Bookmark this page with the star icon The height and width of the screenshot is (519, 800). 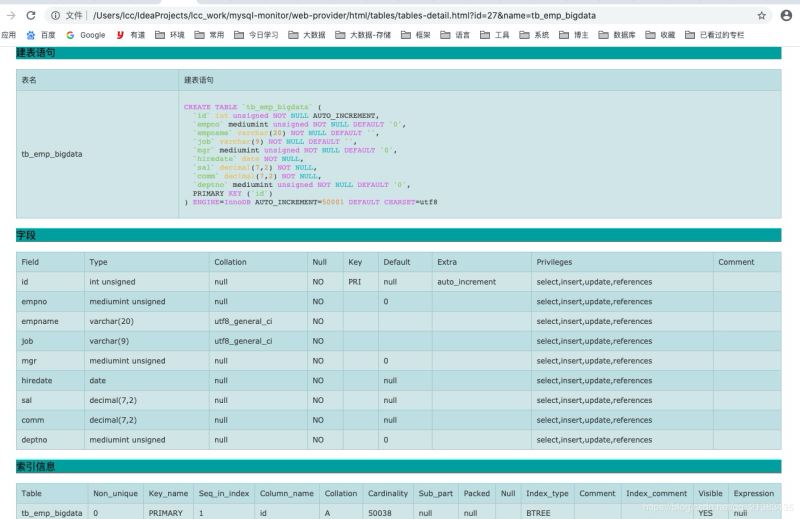tap(762, 15)
